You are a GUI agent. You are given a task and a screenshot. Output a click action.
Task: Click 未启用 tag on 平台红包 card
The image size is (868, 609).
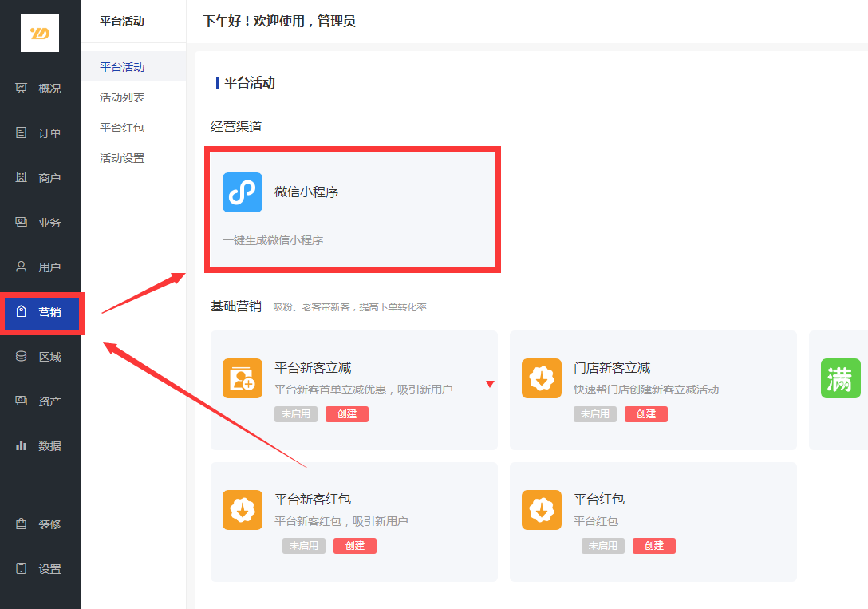(x=603, y=546)
